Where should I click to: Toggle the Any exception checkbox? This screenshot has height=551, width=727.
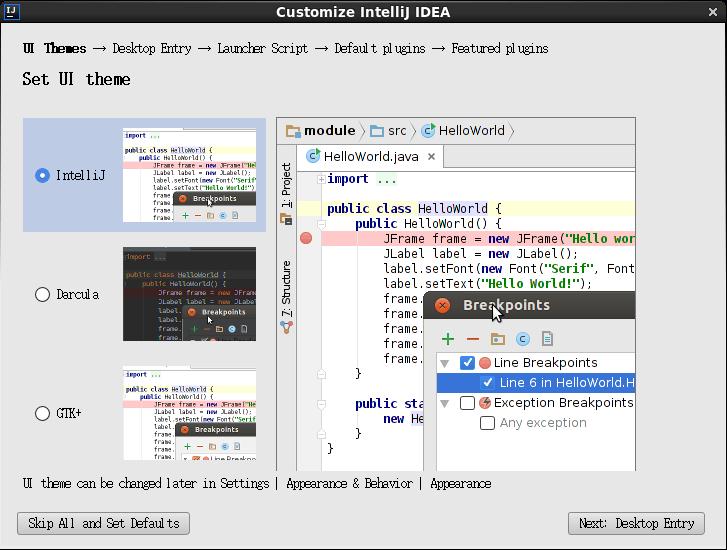point(487,423)
